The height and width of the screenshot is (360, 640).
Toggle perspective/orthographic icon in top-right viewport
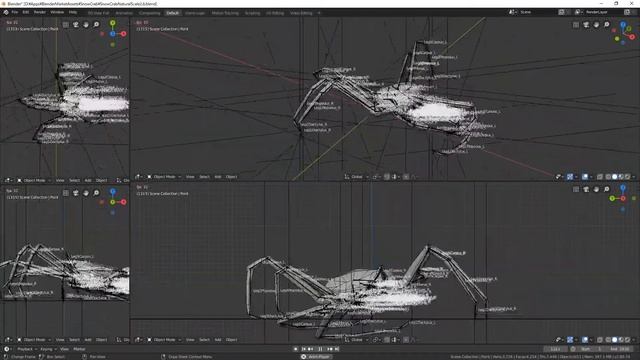pyautogui.click(x=576, y=25)
